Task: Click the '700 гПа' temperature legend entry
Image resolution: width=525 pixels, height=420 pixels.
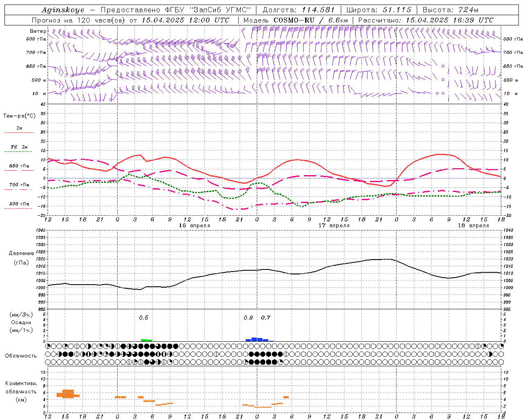Action: click(x=19, y=185)
